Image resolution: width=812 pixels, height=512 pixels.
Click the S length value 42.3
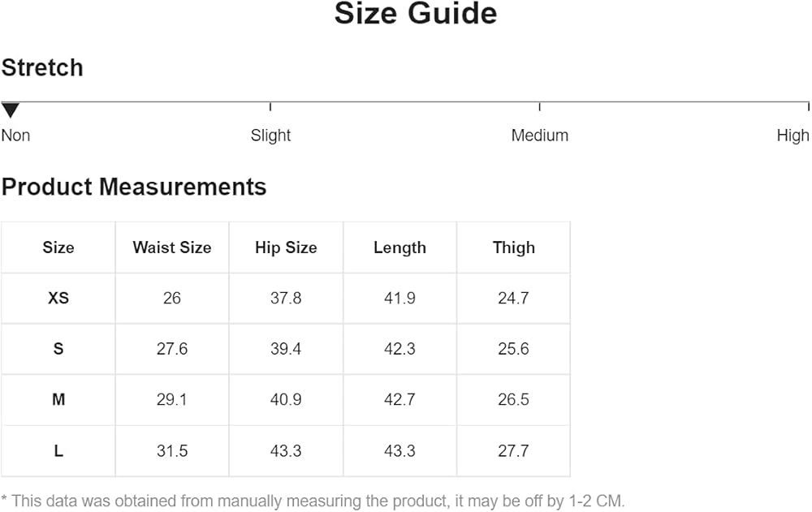(400, 349)
